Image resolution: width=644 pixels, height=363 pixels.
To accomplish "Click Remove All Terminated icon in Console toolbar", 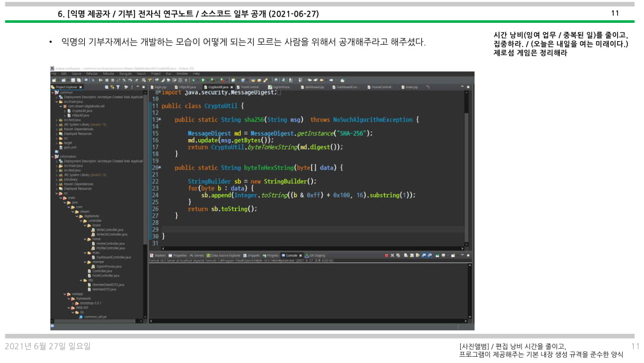I will pyautogui.click(x=398, y=255).
